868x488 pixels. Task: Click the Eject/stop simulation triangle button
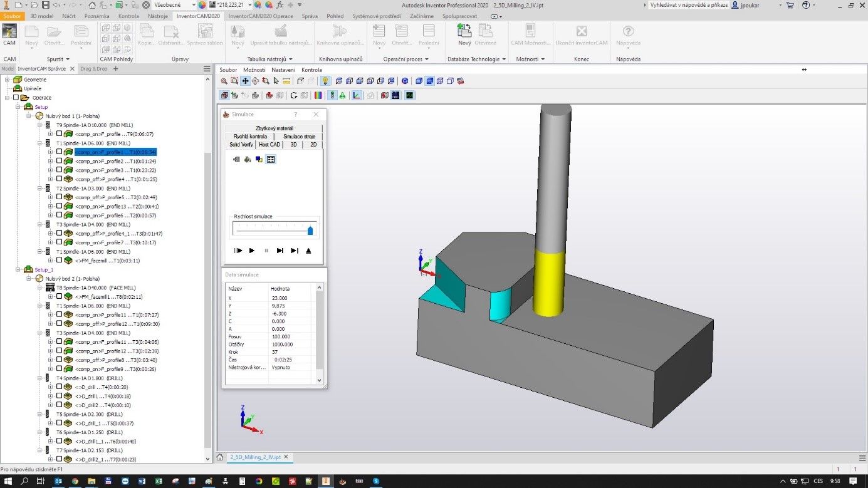(308, 251)
